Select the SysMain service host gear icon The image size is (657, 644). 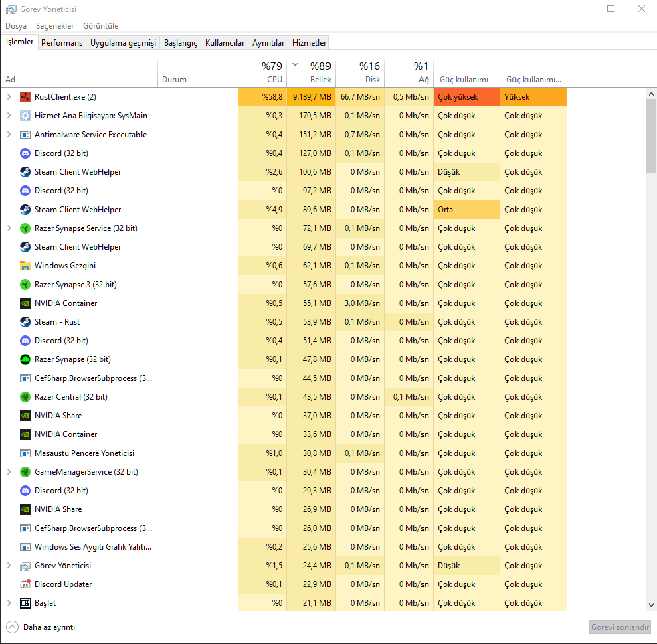coord(25,116)
